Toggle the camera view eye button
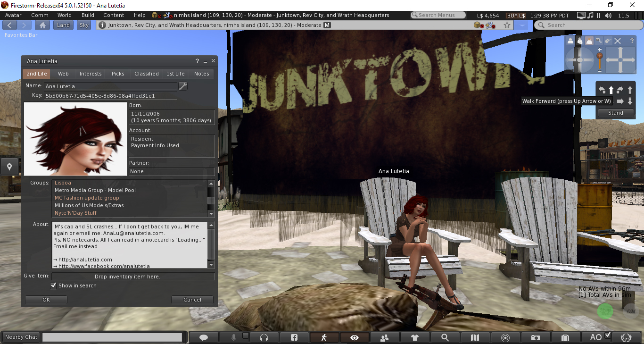644x344 pixels. (x=354, y=337)
